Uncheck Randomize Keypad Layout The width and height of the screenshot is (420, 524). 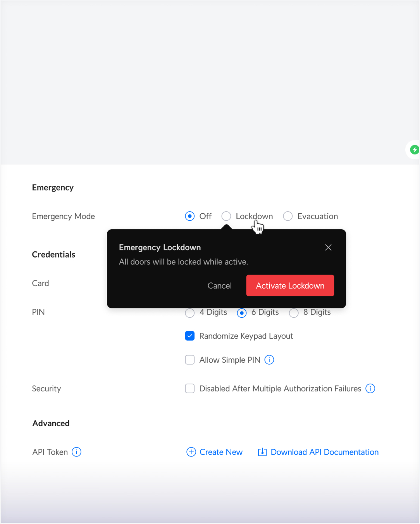pyautogui.click(x=190, y=336)
